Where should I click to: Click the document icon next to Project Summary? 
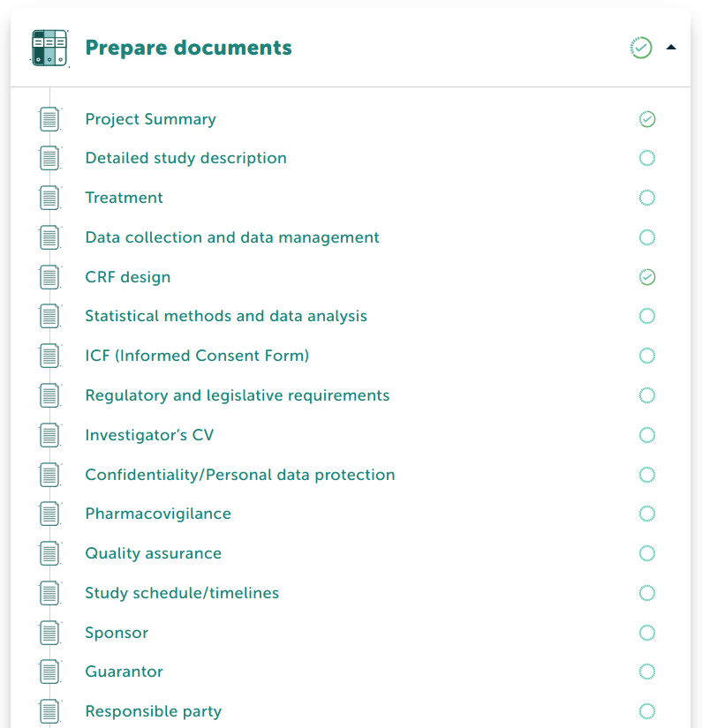(49, 119)
